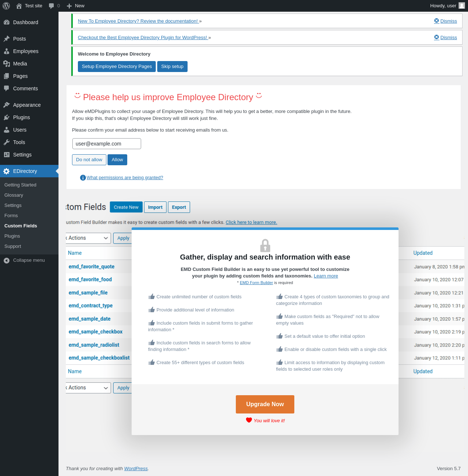This screenshot has width=468, height=476.
Task: Open EDirectory Settings submenu item
Action: [13, 205]
